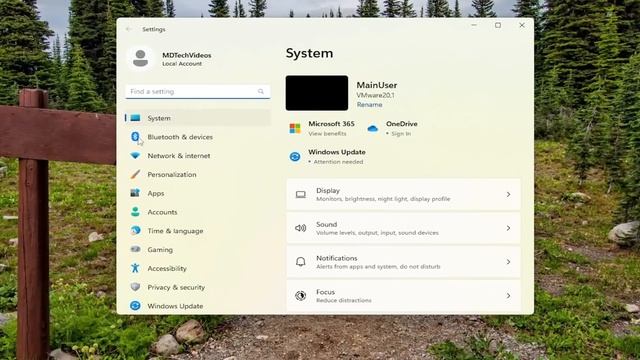Close the Settings window
Image resolution: width=640 pixels, height=360 pixels.
pyautogui.click(x=522, y=25)
